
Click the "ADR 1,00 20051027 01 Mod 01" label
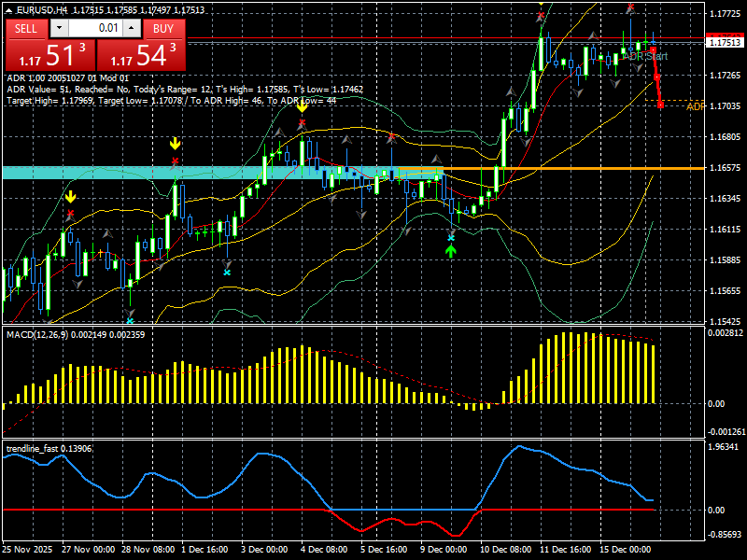pos(67,78)
